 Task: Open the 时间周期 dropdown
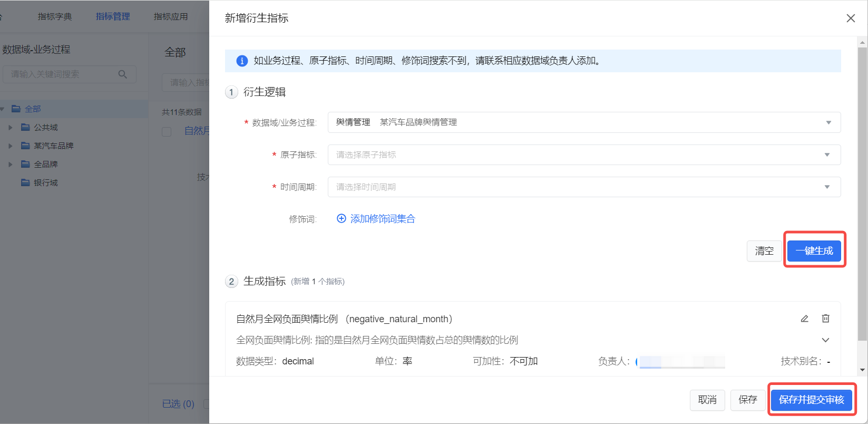[584, 187]
